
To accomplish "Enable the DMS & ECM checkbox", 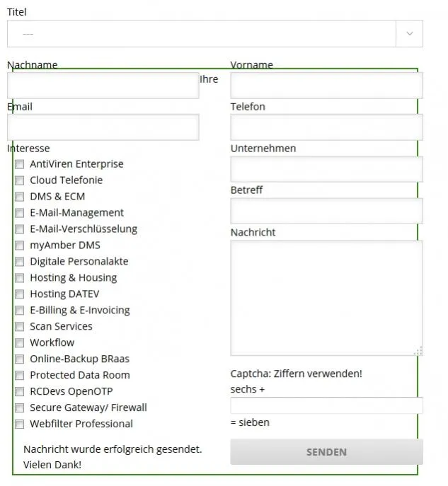I will (20, 197).
